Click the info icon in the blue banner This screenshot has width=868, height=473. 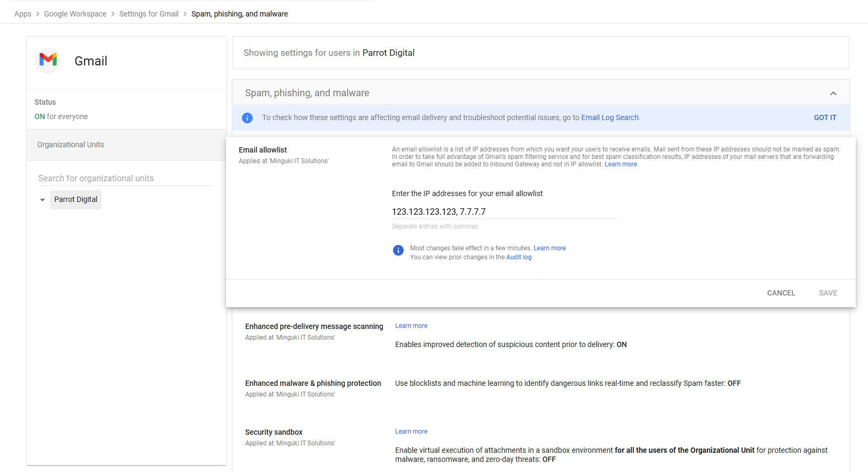[x=247, y=118]
